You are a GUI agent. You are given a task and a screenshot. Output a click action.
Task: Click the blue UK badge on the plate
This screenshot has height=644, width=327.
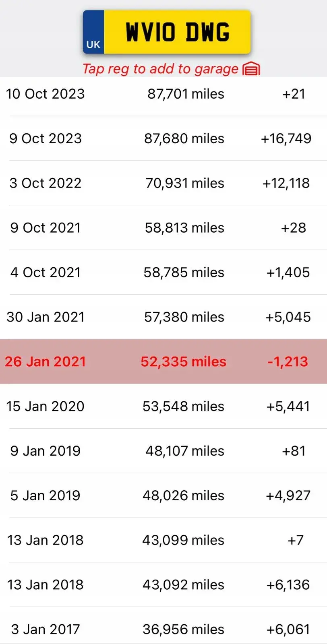click(x=93, y=32)
